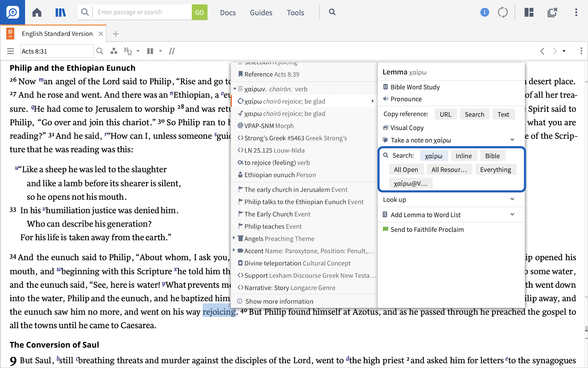
Task: Select Ethiopian eunuch Person entry
Action: tap(304, 175)
